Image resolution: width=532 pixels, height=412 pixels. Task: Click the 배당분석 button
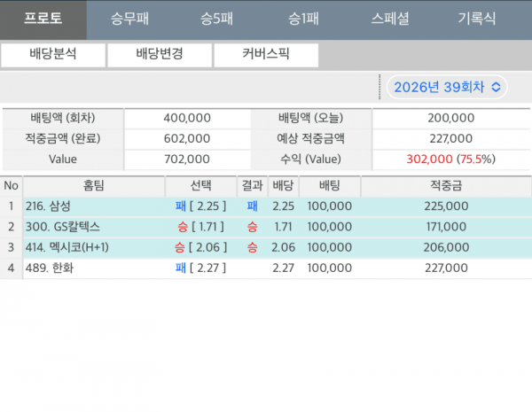(53, 54)
